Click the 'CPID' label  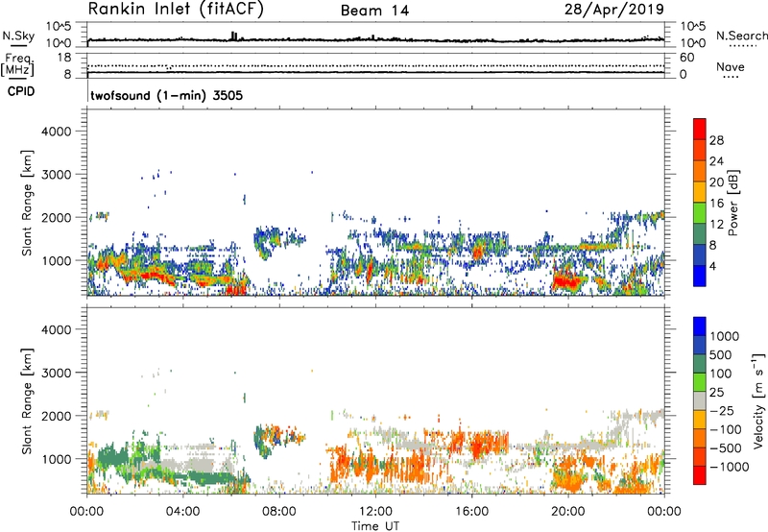click(21, 91)
